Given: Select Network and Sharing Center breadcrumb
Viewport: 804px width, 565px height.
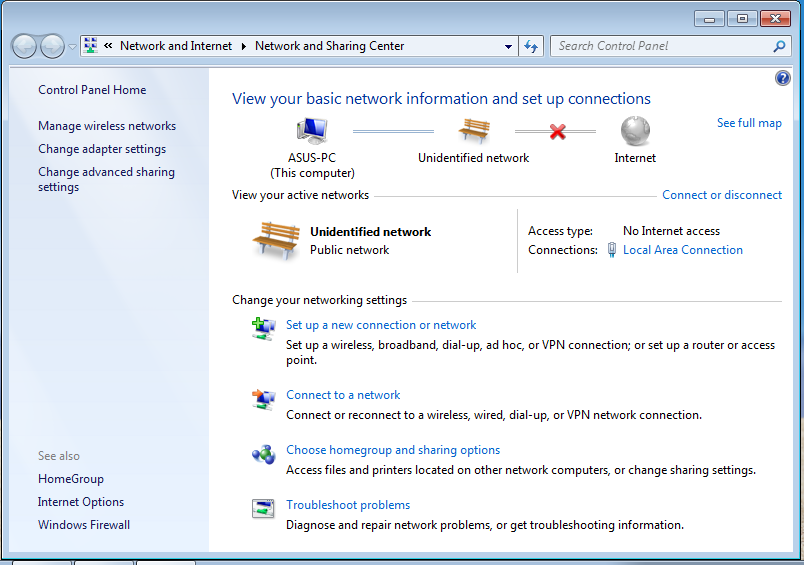Looking at the screenshot, I should pos(330,46).
